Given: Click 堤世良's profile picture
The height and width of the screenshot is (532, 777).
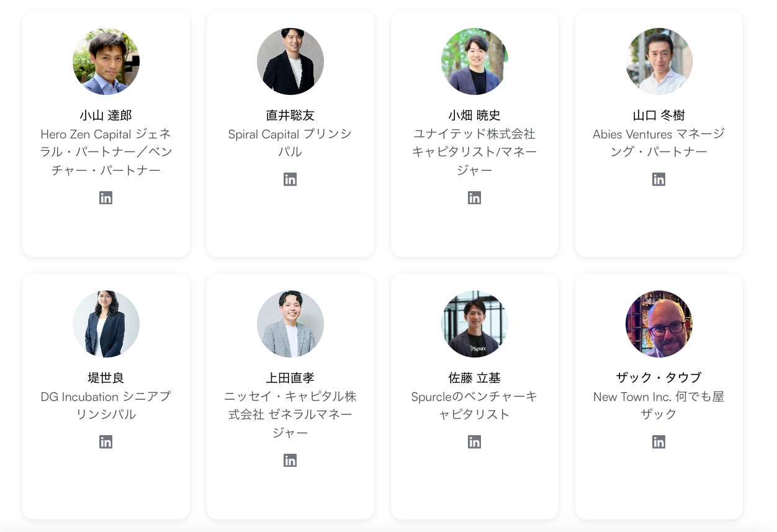Looking at the screenshot, I should click(x=106, y=324).
